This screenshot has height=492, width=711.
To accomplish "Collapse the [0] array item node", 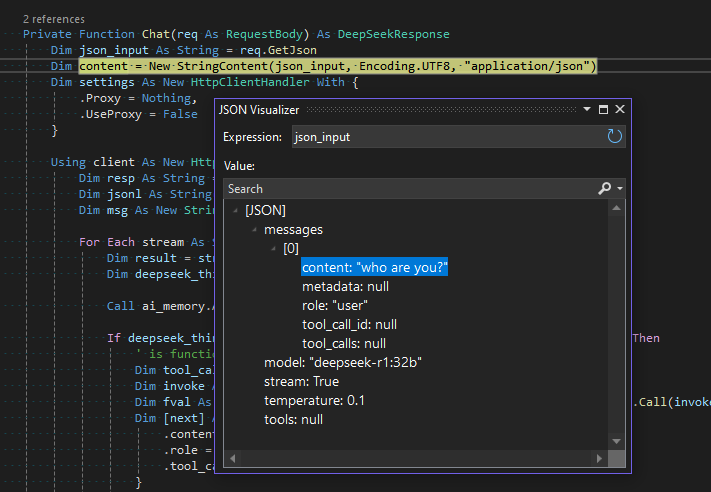I will 273,249.
